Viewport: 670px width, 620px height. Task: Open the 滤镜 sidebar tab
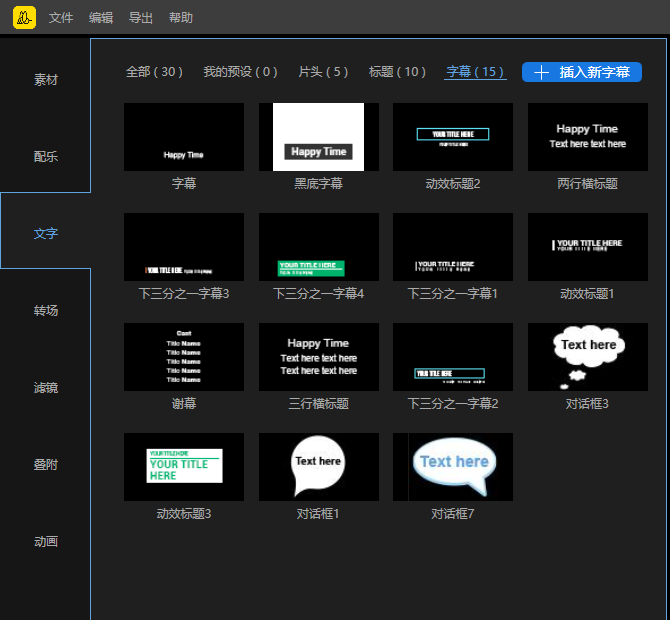pyautogui.click(x=46, y=388)
